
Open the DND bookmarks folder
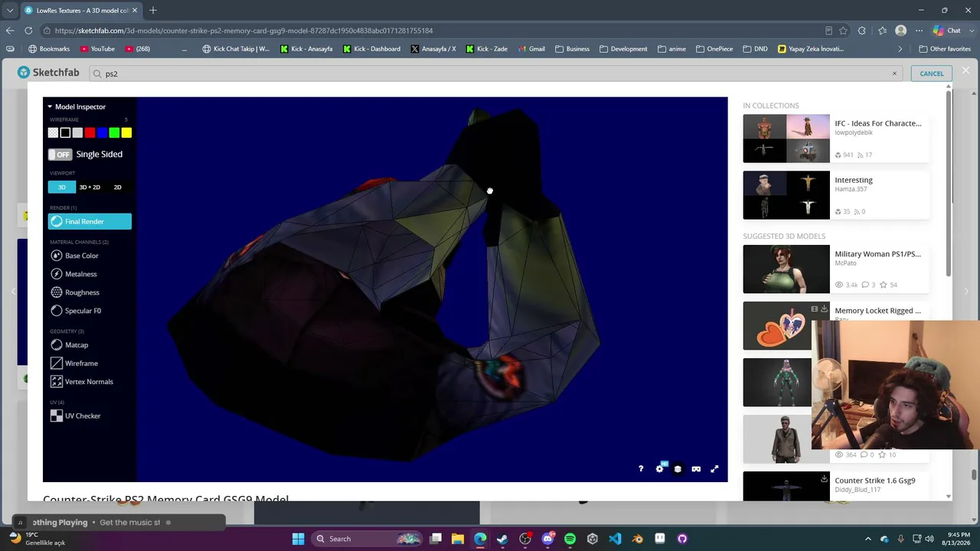coord(755,49)
